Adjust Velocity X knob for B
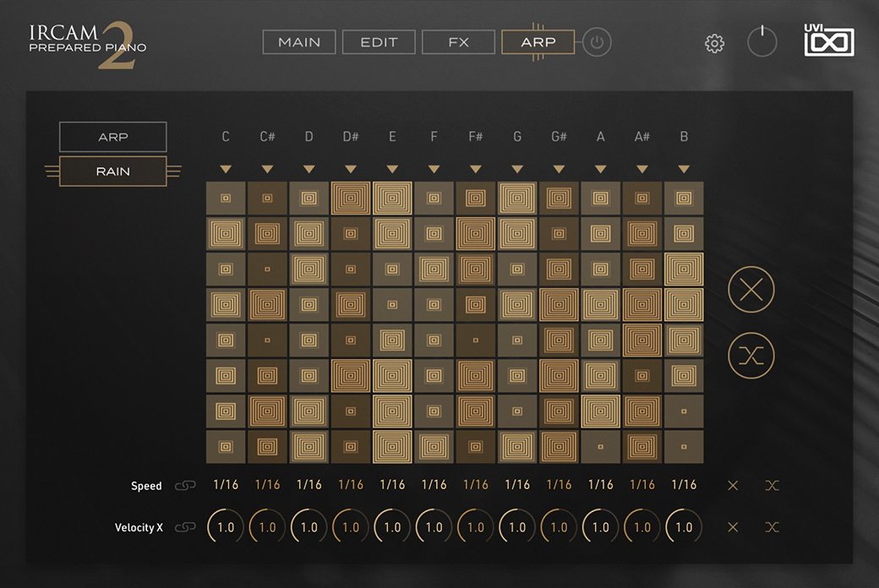Image resolution: width=879 pixels, height=588 pixels. [684, 527]
